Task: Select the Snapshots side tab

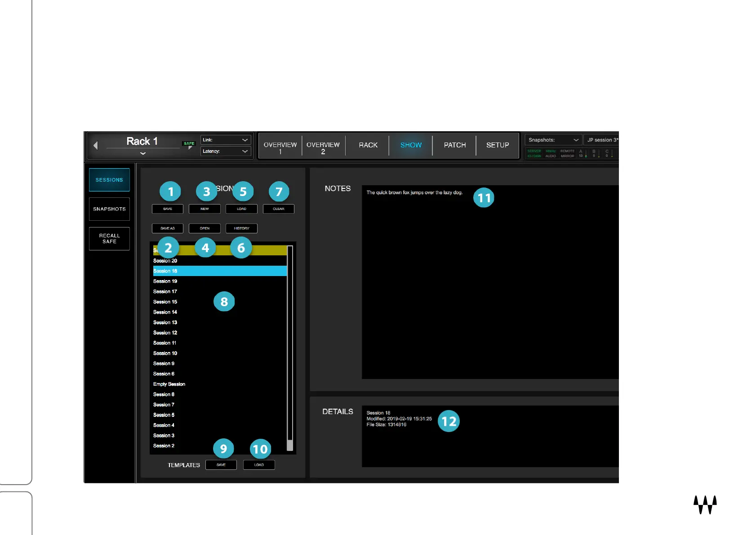Action: pos(109,209)
